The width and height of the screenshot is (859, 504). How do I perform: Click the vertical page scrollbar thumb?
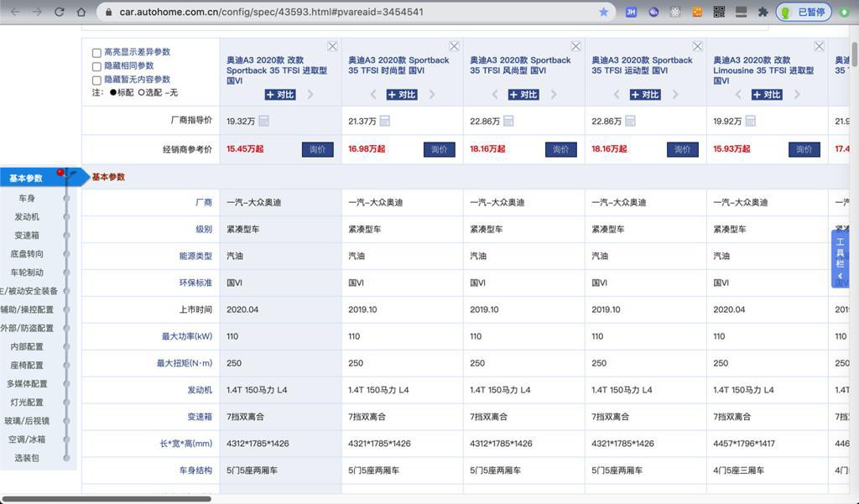pyautogui.click(x=855, y=55)
